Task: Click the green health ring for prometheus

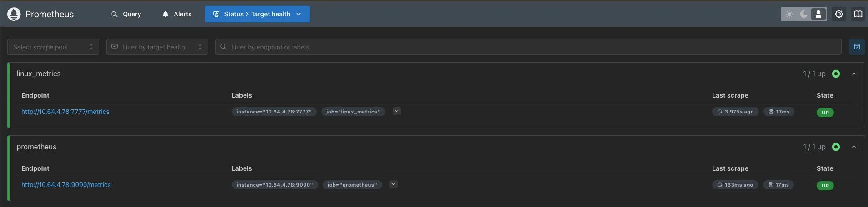Action: click(x=836, y=147)
